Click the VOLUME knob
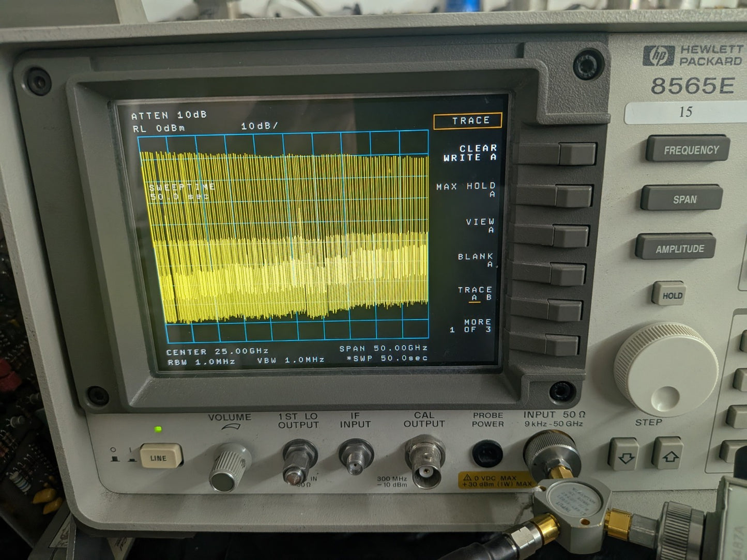747x560 pixels. pyautogui.click(x=230, y=467)
